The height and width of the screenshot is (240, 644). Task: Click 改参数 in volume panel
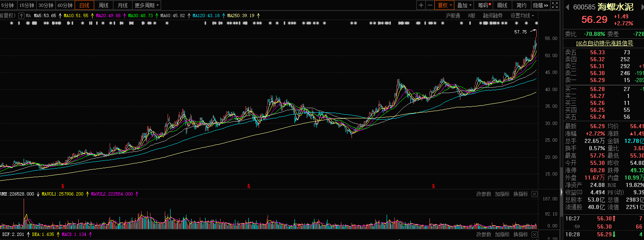[x=484, y=194]
